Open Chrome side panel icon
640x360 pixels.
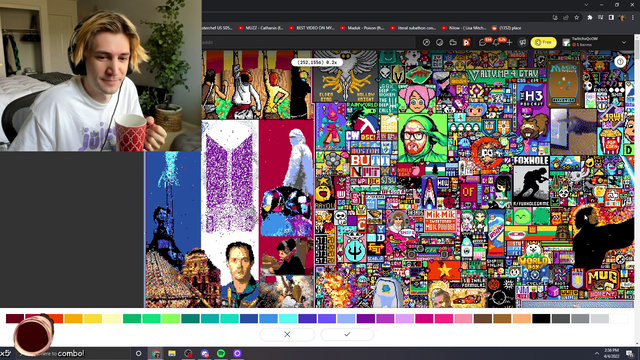(x=611, y=18)
